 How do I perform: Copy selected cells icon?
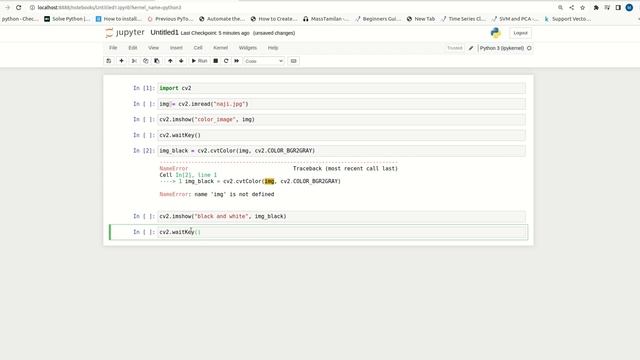(x=145, y=61)
